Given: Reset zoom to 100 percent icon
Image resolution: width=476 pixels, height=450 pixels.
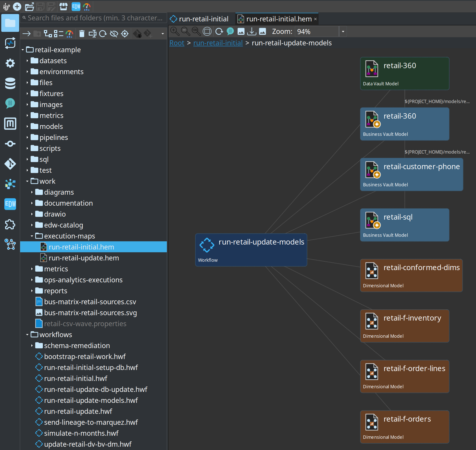Looking at the screenshot, I should [196, 31].
